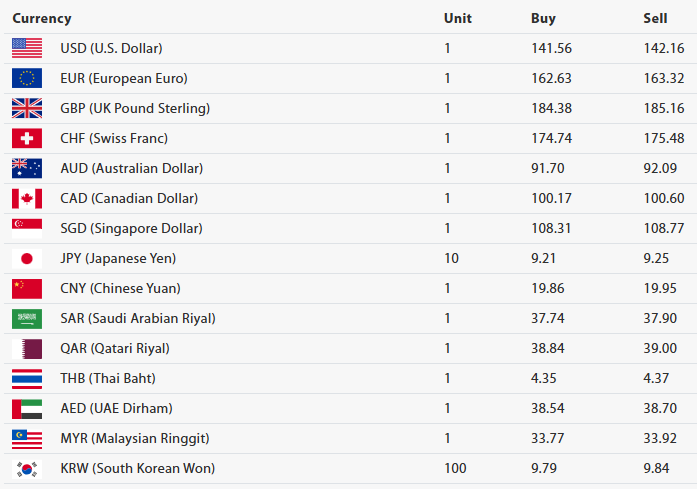Image resolution: width=697 pixels, height=489 pixels.
Task: Click the THB buy rate 4.35
Action: (545, 378)
